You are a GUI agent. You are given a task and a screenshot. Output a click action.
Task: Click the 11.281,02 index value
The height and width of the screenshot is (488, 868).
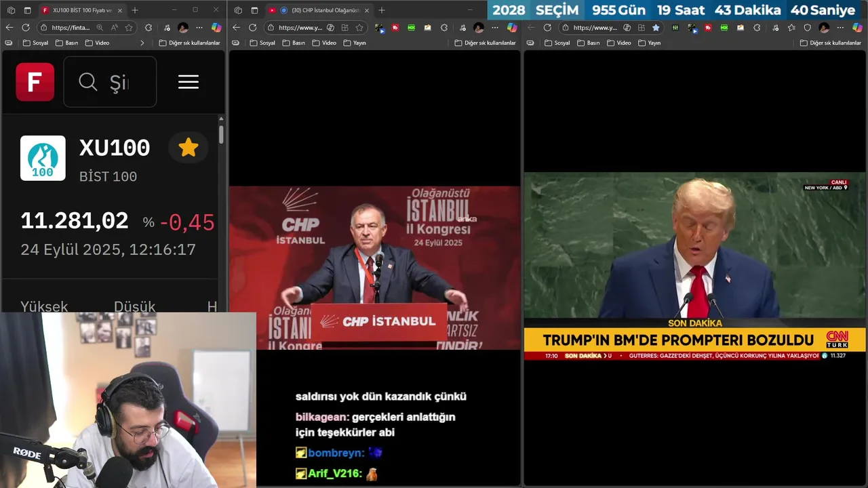[x=75, y=221]
